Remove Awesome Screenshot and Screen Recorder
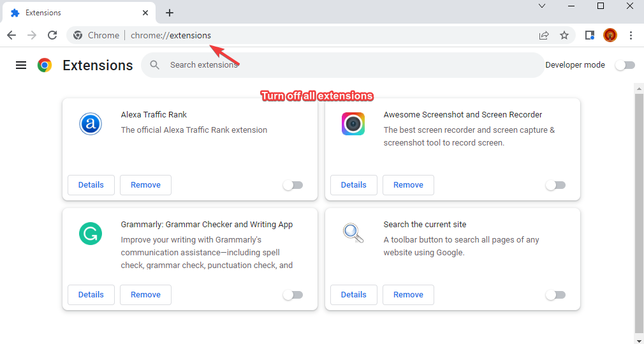This screenshot has height=344, width=644. tap(408, 185)
